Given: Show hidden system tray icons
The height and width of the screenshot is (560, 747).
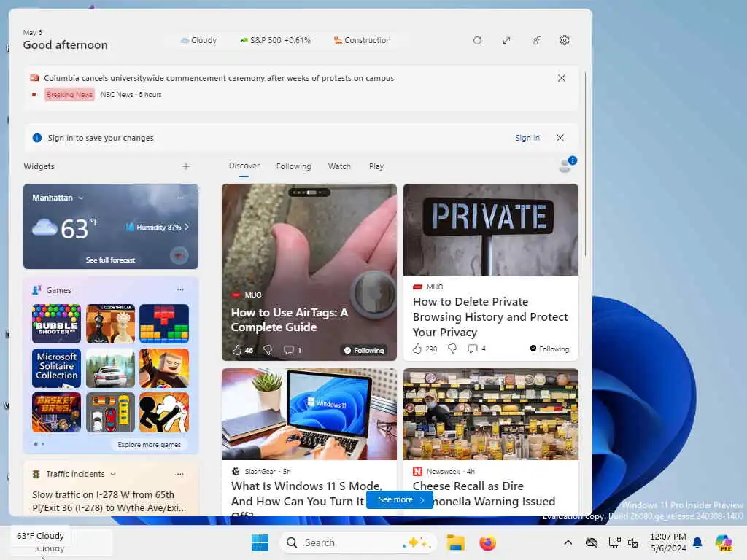Looking at the screenshot, I should click(x=568, y=542).
